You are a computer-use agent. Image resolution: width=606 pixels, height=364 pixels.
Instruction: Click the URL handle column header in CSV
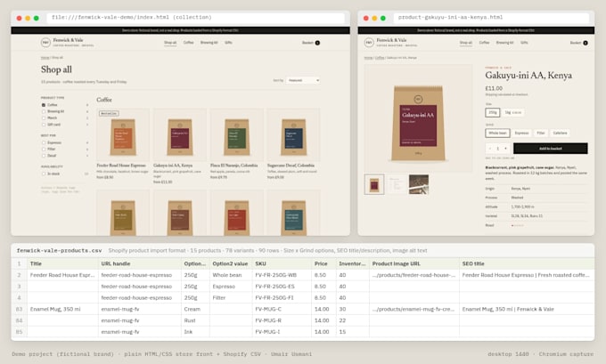[140, 263]
